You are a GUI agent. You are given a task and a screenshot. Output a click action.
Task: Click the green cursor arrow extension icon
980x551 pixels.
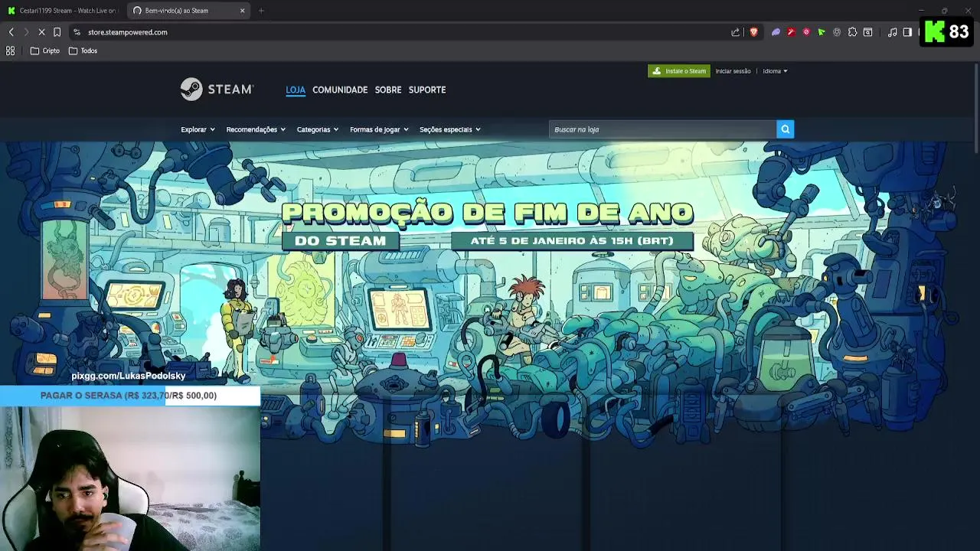pos(822,32)
